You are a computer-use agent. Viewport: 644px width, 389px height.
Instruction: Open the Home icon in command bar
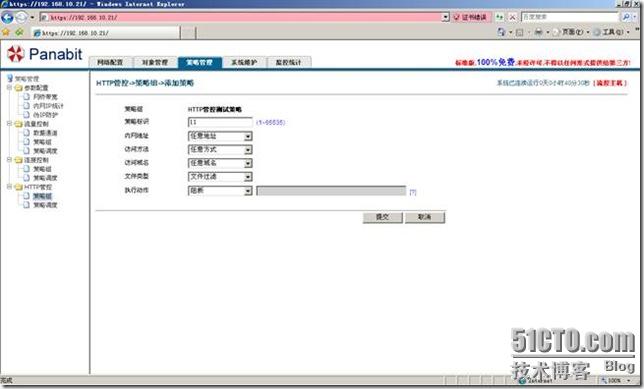coord(501,32)
